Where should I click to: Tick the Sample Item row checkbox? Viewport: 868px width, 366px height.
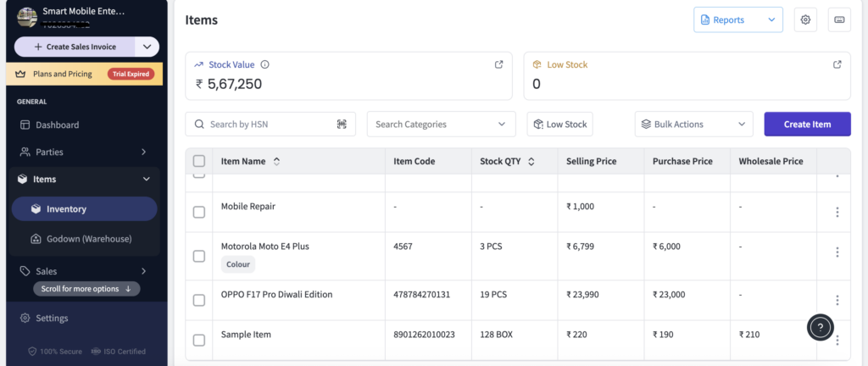[x=199, y=340]
